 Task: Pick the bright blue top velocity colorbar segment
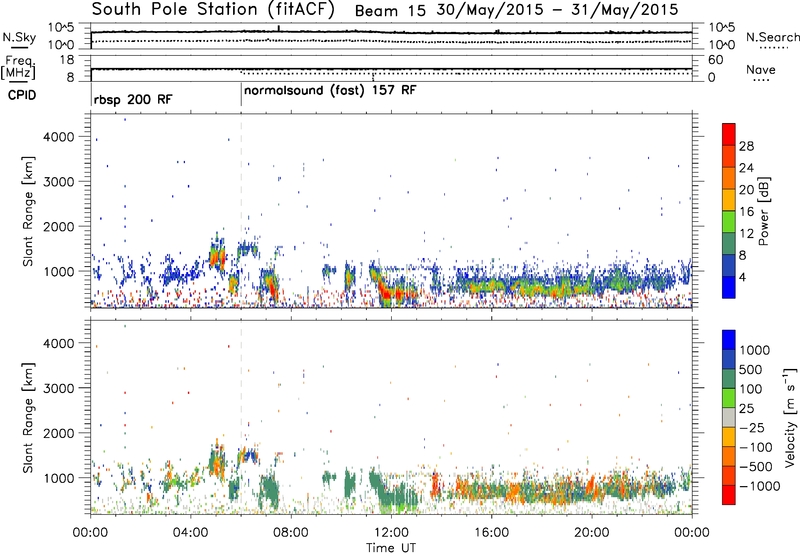[729, 340]
